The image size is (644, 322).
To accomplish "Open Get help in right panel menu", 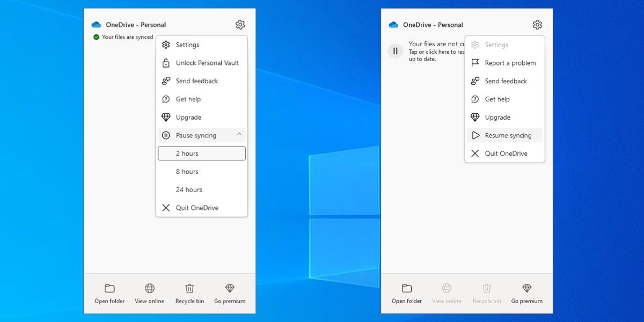I will pos(505,99).
